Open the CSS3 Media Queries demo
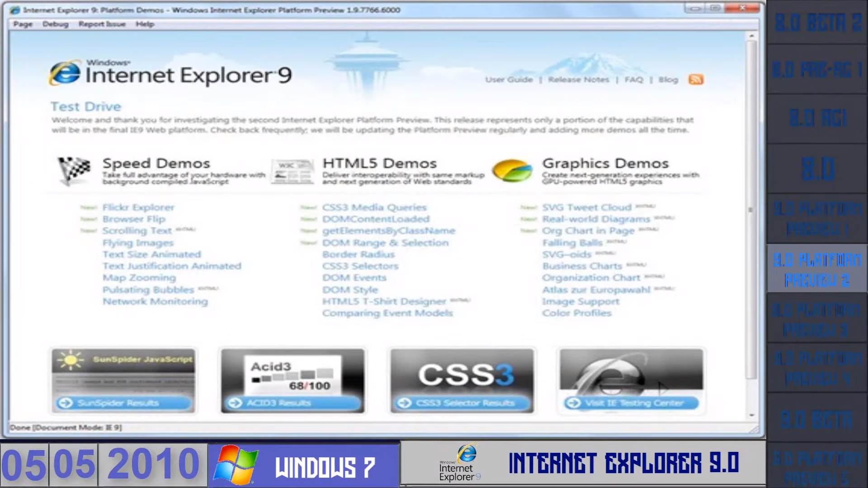Screen dimensions: 868x488 pyautogui.click(x=374, y=207)
